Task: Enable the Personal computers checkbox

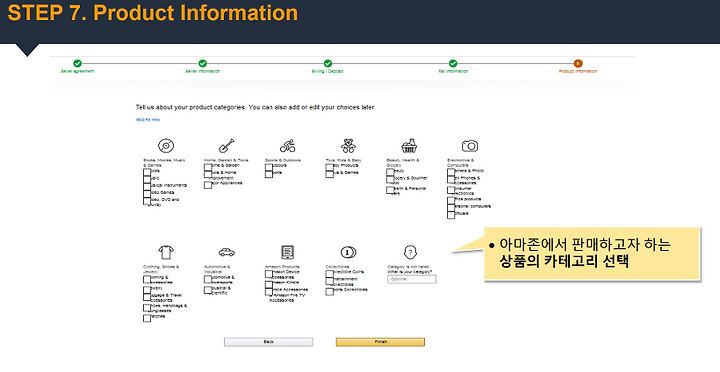Action: (451, 208)
